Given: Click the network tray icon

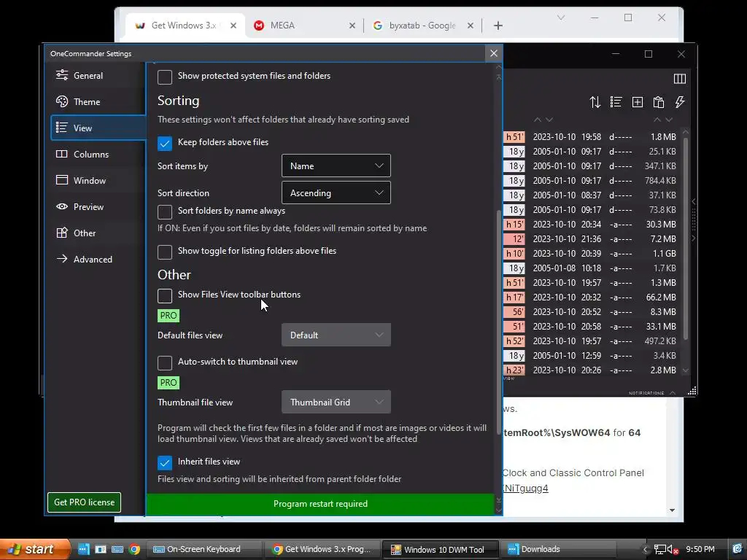Looking at the screenshot, I should coord(659,550).
